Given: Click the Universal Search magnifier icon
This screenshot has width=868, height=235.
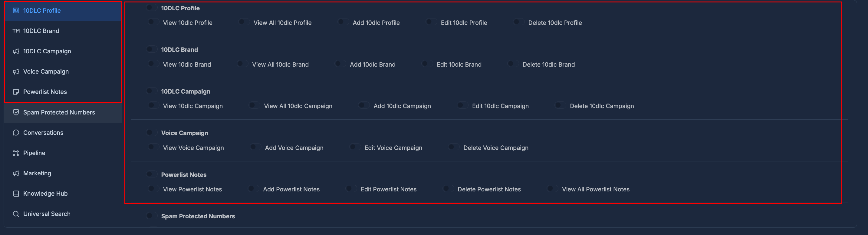Looking at the screenshot, I should pyautogui.click(x=15, y=214).
